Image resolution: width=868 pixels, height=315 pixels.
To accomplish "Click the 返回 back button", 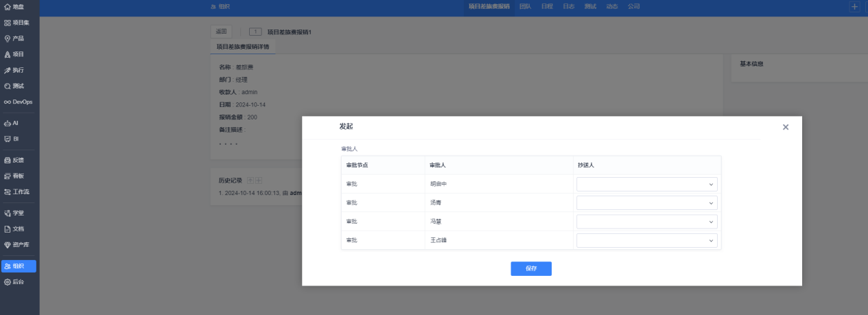I will tap(221, 32).
